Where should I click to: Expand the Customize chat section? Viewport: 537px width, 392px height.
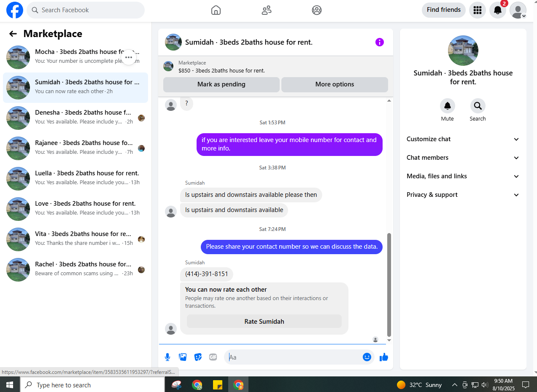pyautogui.click(x=463, y=139)
